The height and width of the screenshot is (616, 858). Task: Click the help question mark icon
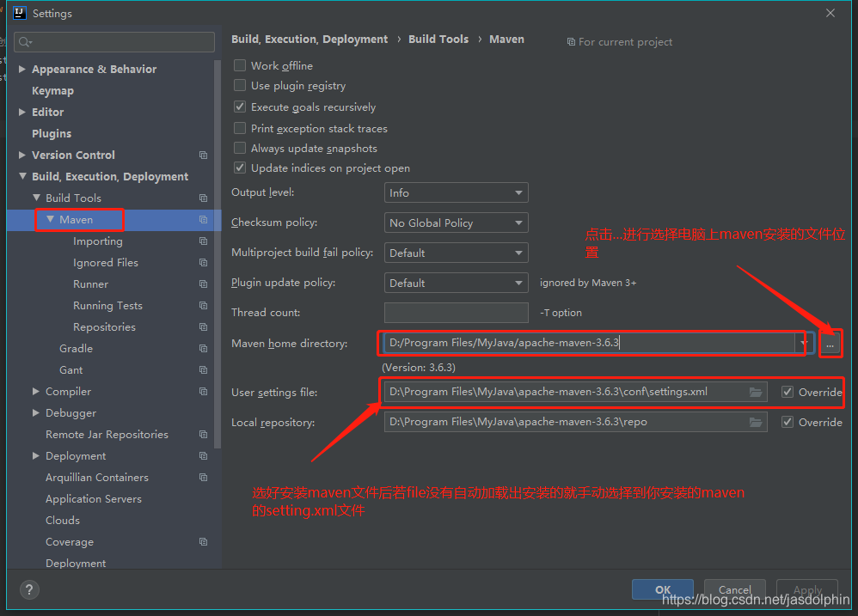click(x=29, y=589)
